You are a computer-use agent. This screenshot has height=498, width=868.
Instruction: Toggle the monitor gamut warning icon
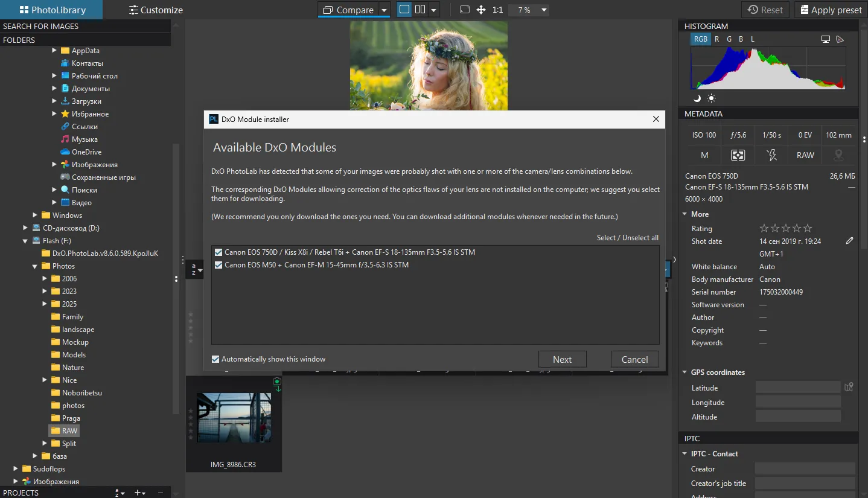[x=826, y=39]
